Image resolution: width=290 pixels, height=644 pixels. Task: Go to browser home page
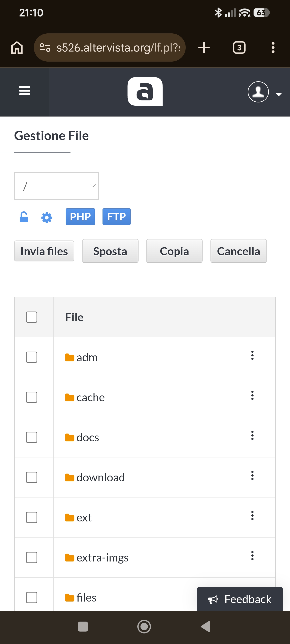point(17,47)
